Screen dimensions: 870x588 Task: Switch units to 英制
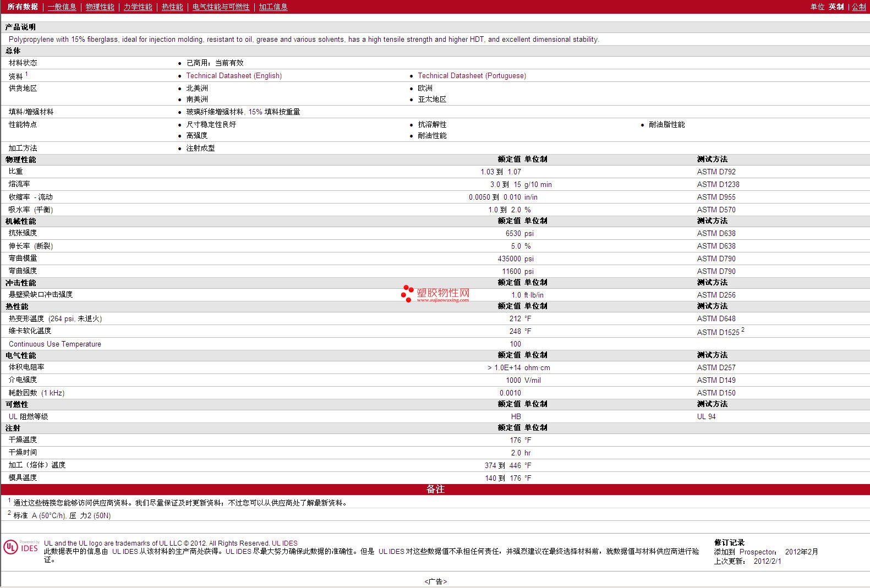(x=836, y=7)
